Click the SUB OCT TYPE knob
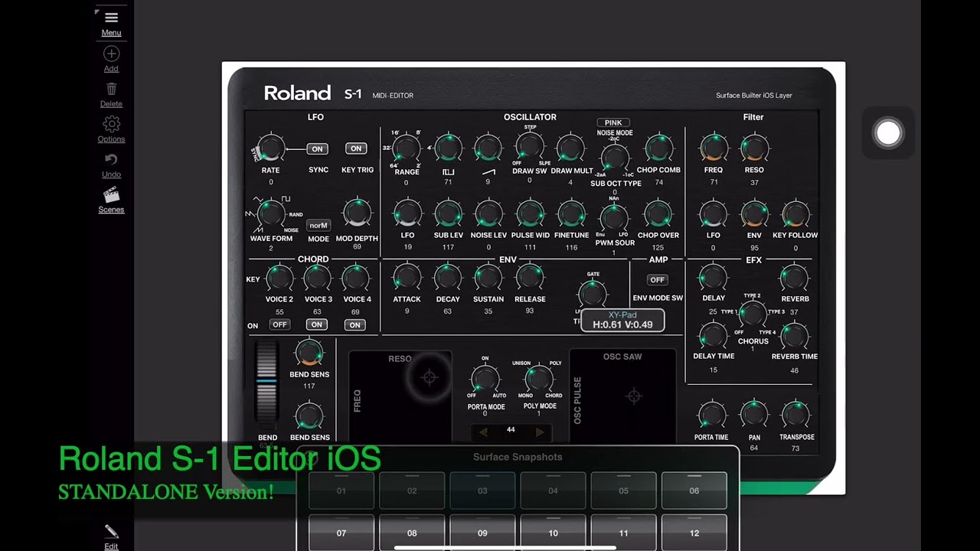Viewport: 980px width, 551px height. pos(614,158)
